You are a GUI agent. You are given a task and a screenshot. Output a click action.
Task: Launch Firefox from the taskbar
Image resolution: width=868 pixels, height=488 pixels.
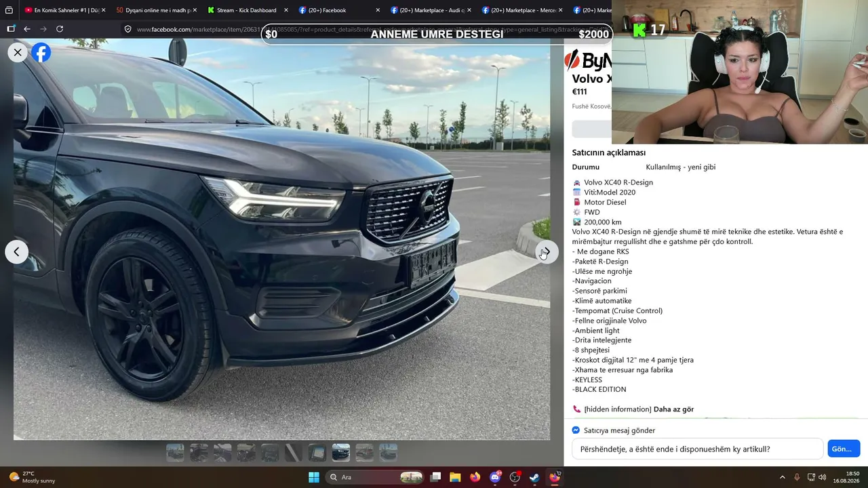(475, 477)
